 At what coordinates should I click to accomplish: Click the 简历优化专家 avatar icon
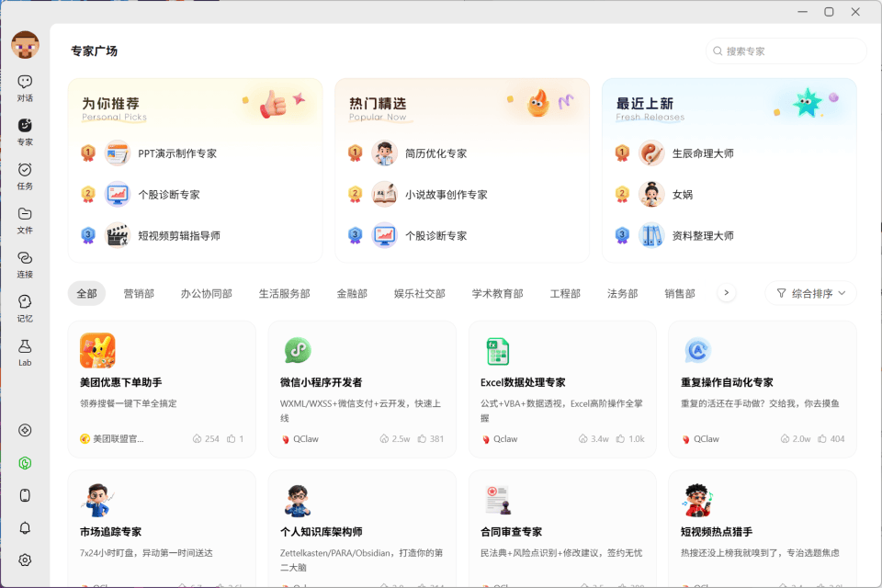[385, 153]
